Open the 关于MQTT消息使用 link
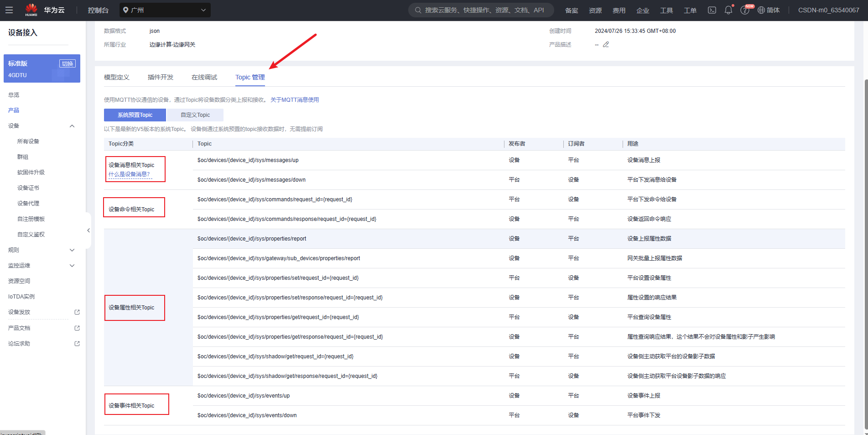 (x=295, y=100)
